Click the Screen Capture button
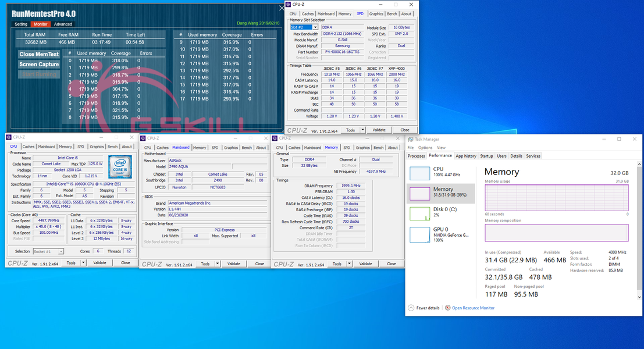Viewport: 644px width, 349px height. 39,65
